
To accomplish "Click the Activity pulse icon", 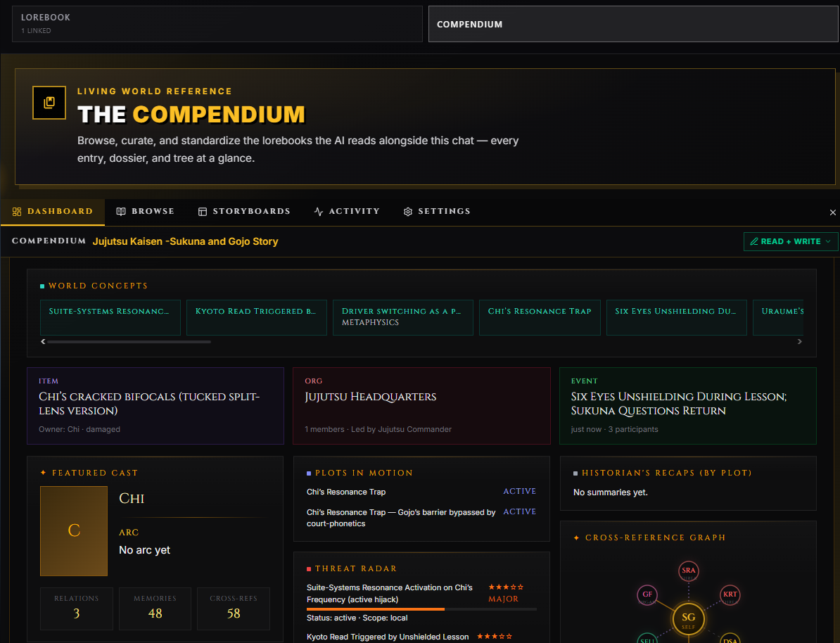I will [319, 212].
